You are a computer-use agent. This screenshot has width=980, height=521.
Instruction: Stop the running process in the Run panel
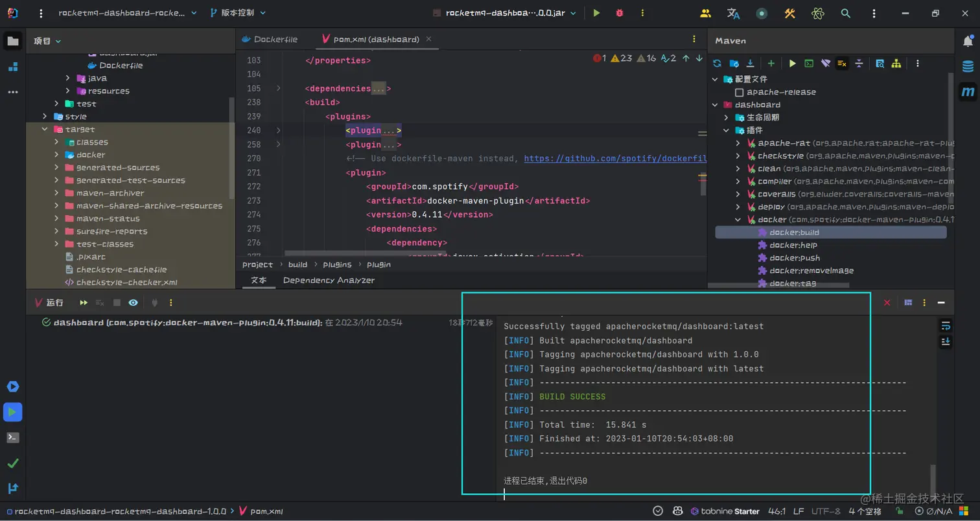point(117,303)
